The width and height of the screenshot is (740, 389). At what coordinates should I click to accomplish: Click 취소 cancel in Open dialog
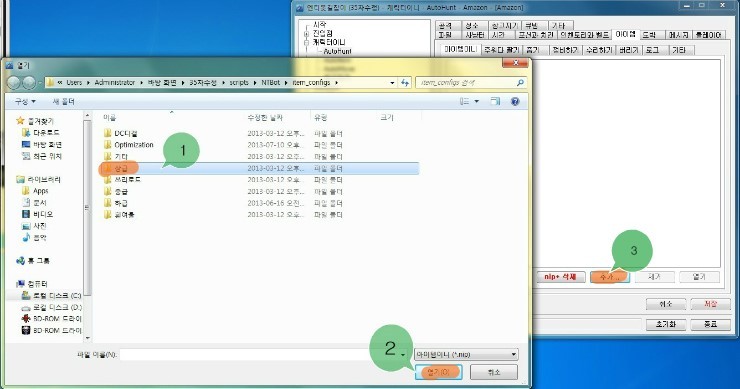click(x=494, y=372)
